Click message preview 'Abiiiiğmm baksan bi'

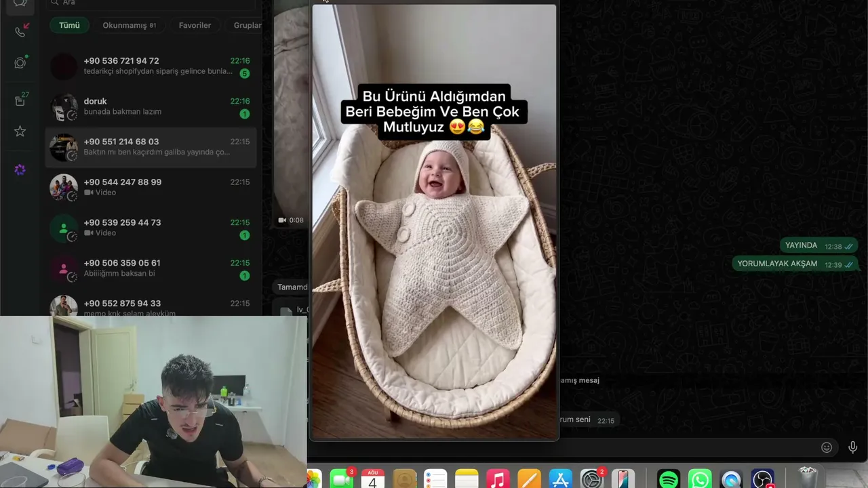[119, 274]
